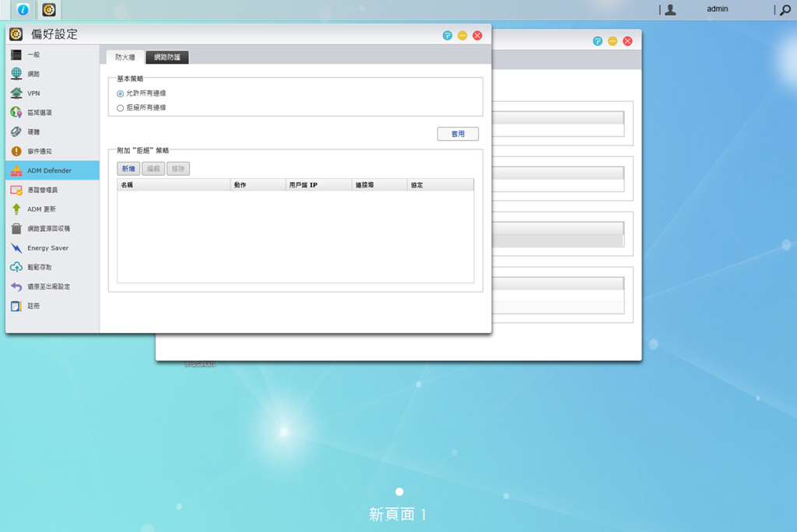Open 事件通知 notification settings
Viewport: 797px width, 532px height.
click(52, 151)
